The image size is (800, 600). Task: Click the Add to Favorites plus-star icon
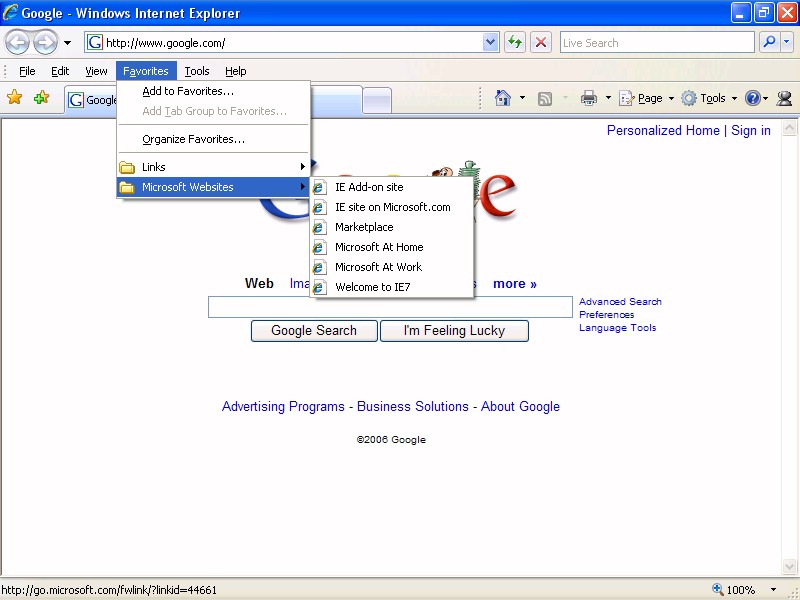click(x=41, y=98)
